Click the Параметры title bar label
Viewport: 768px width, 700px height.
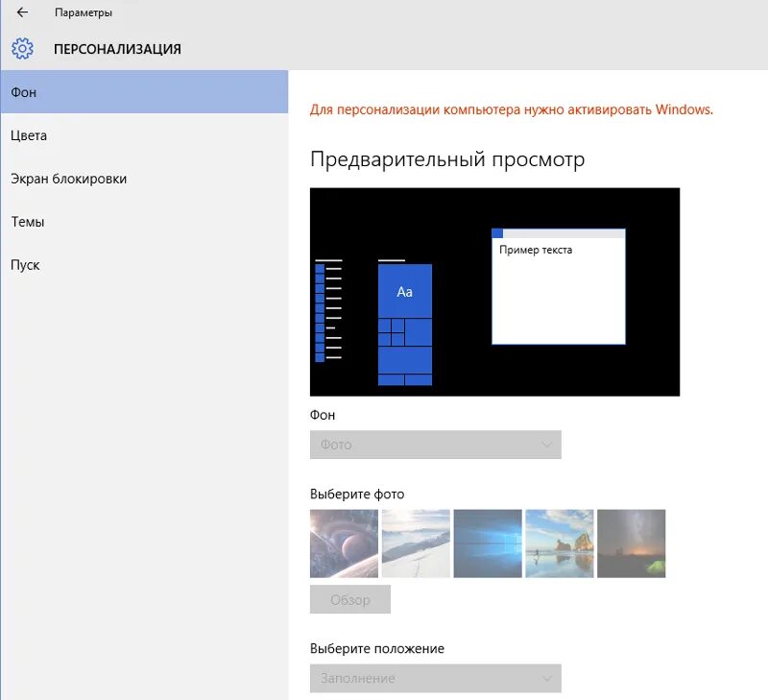[x=84, y=12]
